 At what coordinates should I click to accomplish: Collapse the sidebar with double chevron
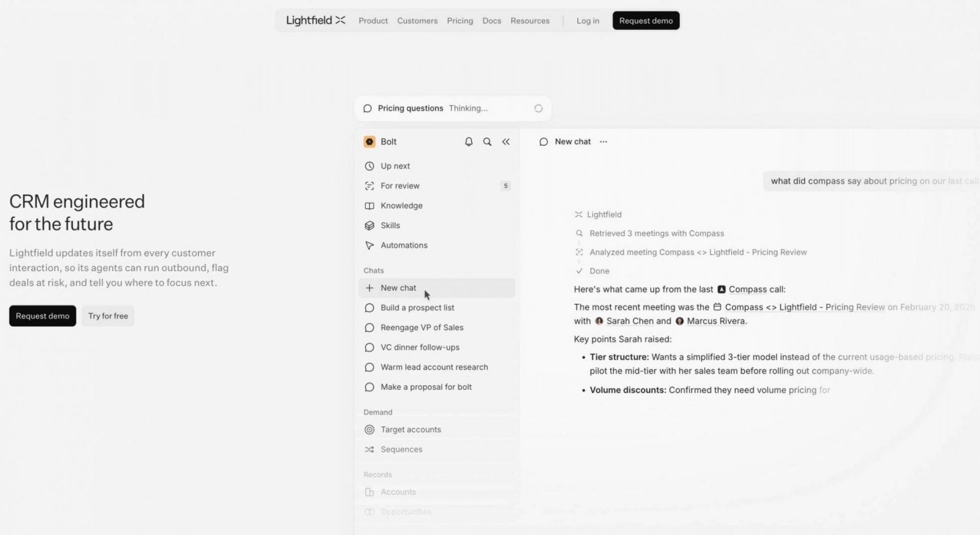coord(506,142)
